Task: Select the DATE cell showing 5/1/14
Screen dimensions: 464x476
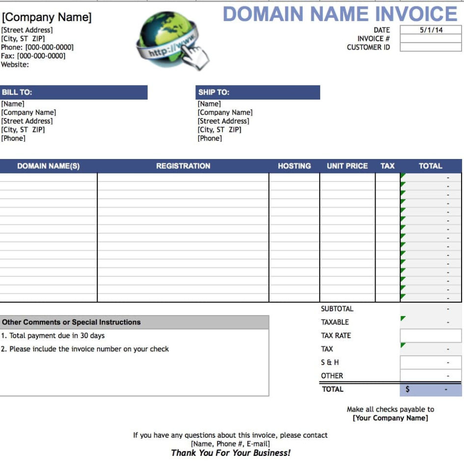Action: pos(431,29)
